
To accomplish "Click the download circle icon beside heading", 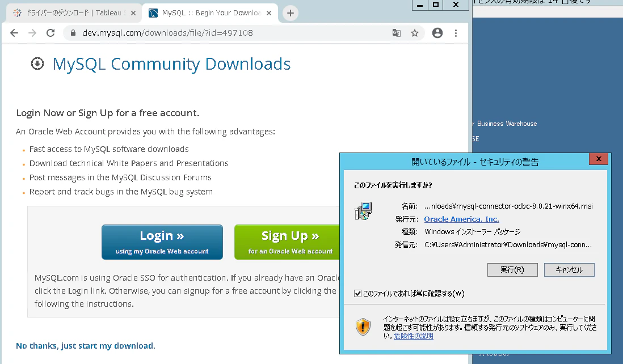I will (x=37, y=64).
